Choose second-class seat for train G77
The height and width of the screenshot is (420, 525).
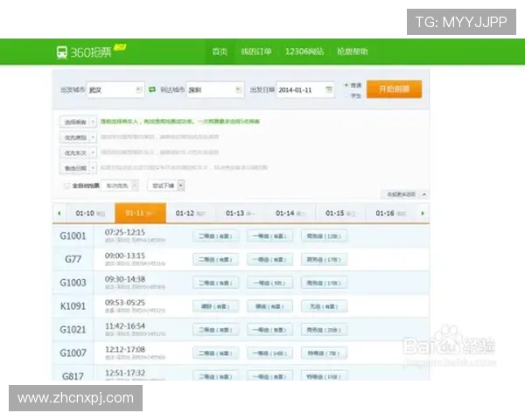[215, 259]
